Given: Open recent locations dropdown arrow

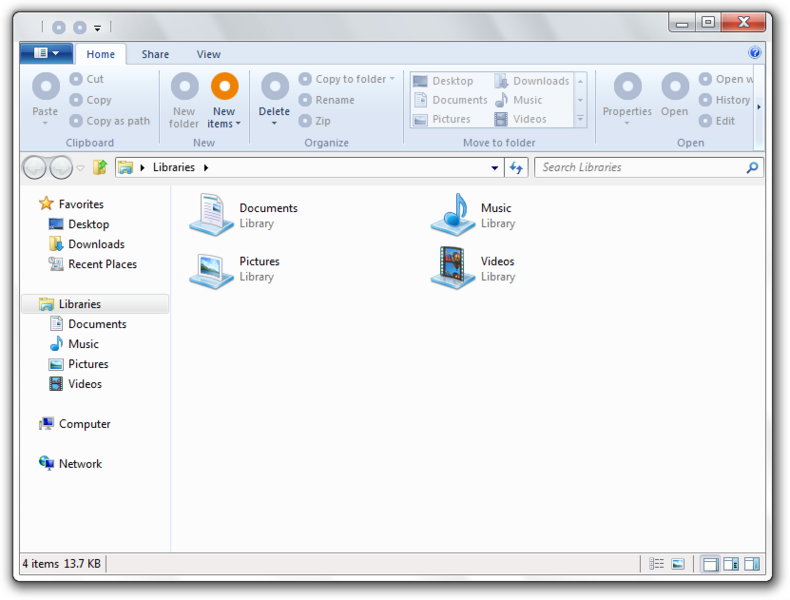Looking at the screenshot, I should (81, 168).
